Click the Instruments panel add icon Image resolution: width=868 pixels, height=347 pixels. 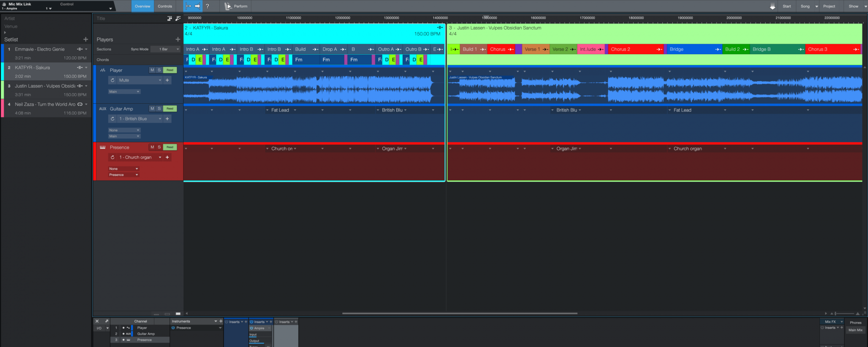220,321
